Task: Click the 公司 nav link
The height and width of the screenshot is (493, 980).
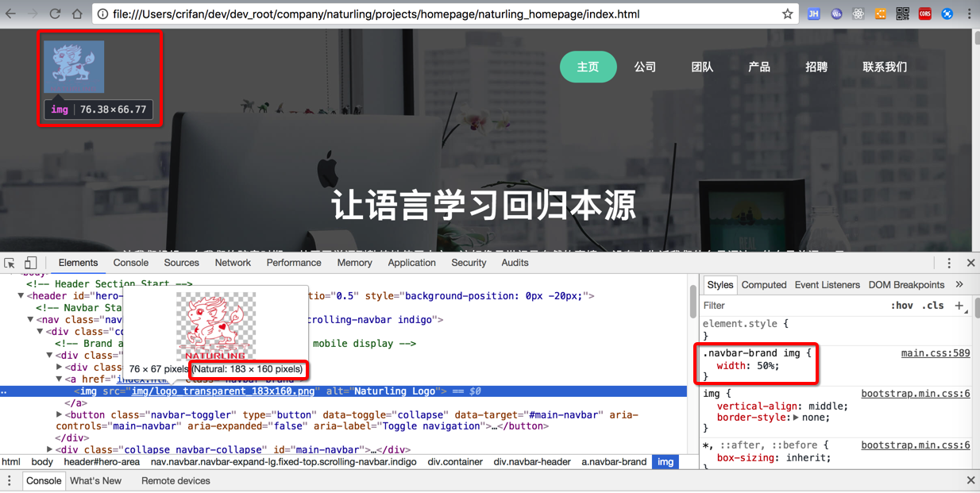Action: [645, 67]
